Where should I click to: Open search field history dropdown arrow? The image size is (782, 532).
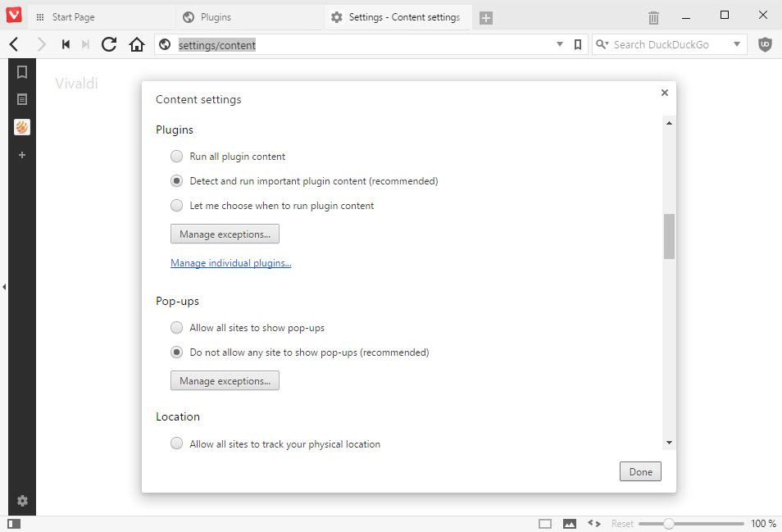click(737, 44)
